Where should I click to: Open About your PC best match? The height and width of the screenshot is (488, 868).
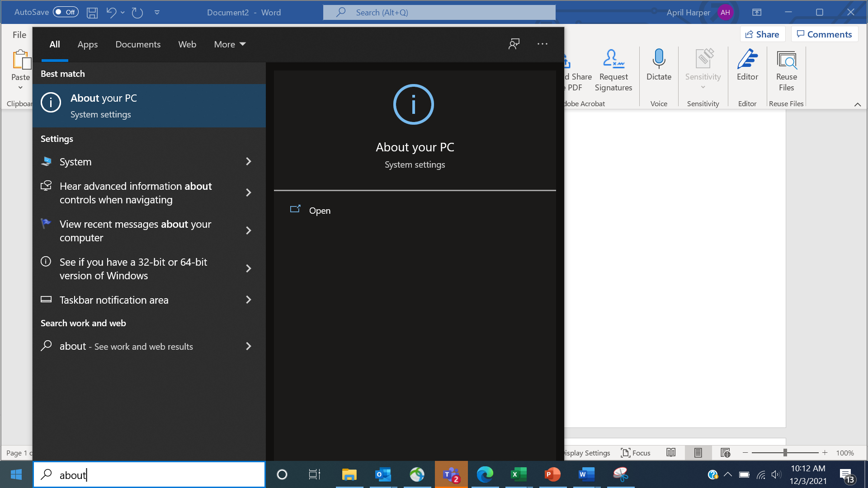[x=149, y=106]
